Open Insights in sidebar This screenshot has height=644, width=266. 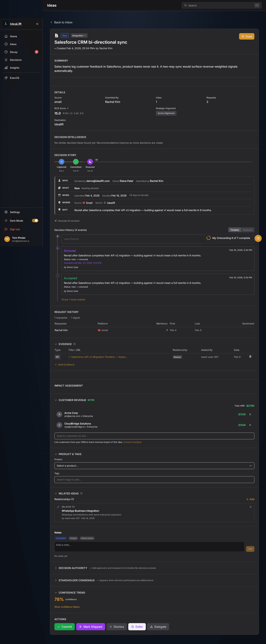(21, 68)
